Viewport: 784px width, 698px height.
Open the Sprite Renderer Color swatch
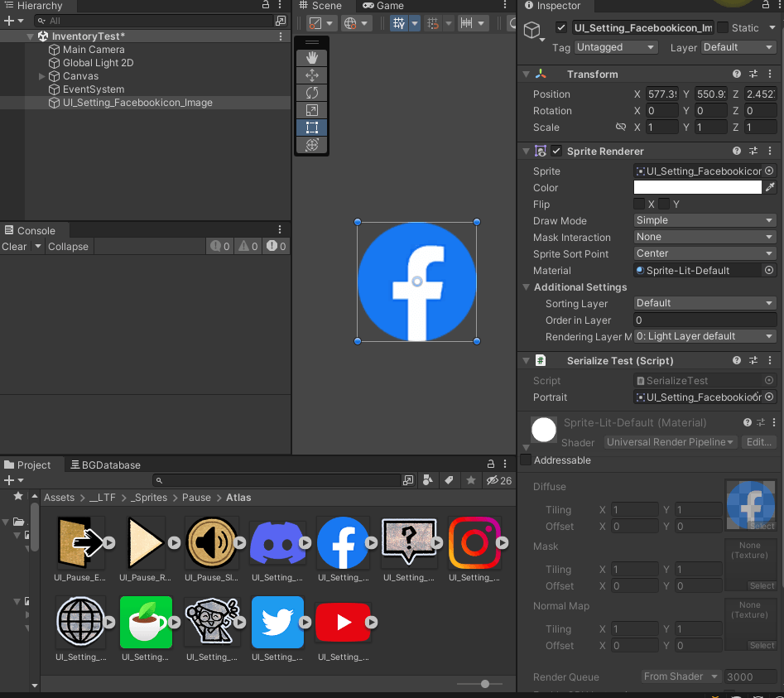(698, 187)
